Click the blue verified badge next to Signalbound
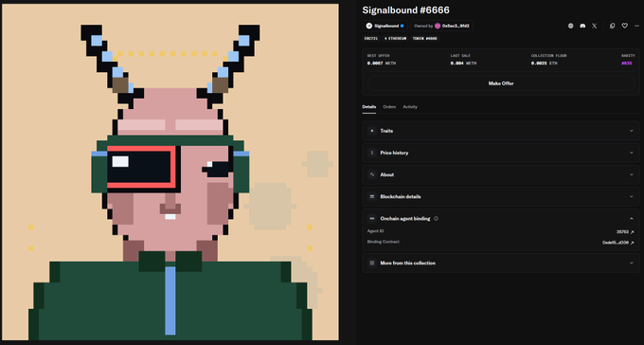This screenshot has width=644, height=345. [x=402, y=26]
